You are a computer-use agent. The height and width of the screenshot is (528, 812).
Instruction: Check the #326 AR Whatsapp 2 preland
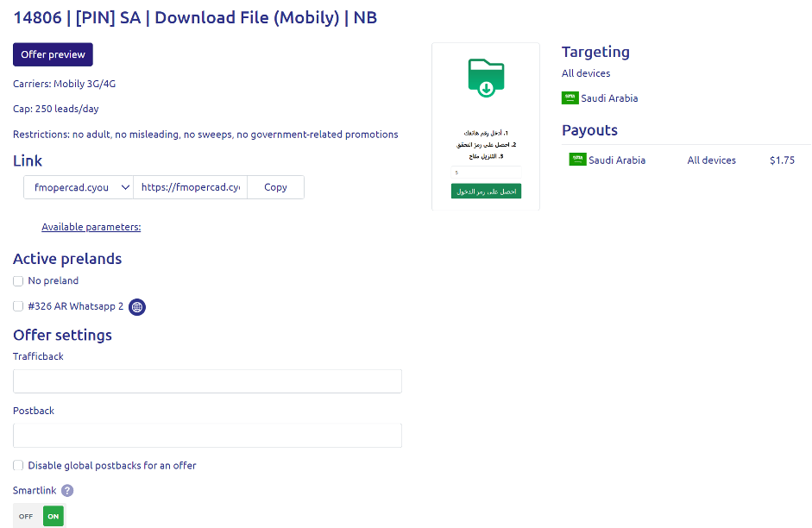[x=18, y=306]
